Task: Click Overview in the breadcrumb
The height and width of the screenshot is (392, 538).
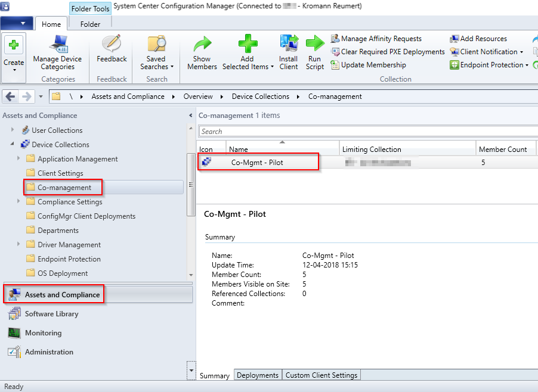Action: [198, 97]
